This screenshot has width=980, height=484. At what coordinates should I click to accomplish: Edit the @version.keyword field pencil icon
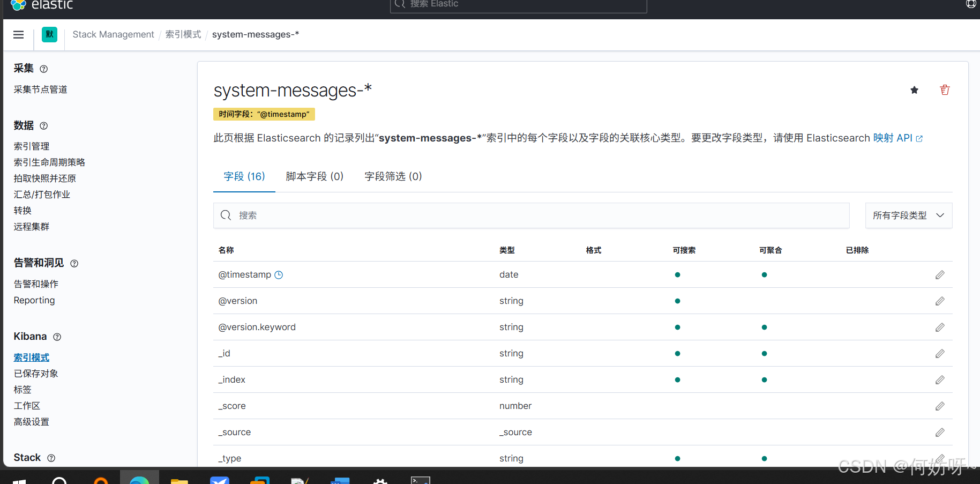(x=940, y=327)
